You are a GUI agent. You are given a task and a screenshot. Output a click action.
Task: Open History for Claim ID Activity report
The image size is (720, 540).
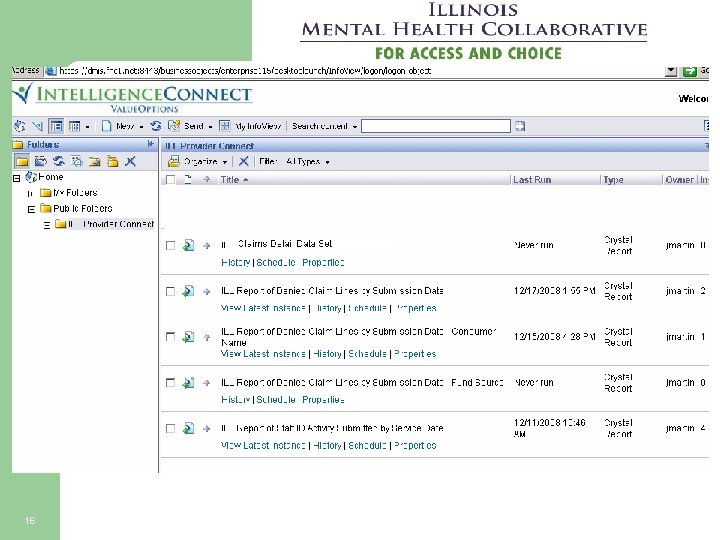(x=327, y=445)
